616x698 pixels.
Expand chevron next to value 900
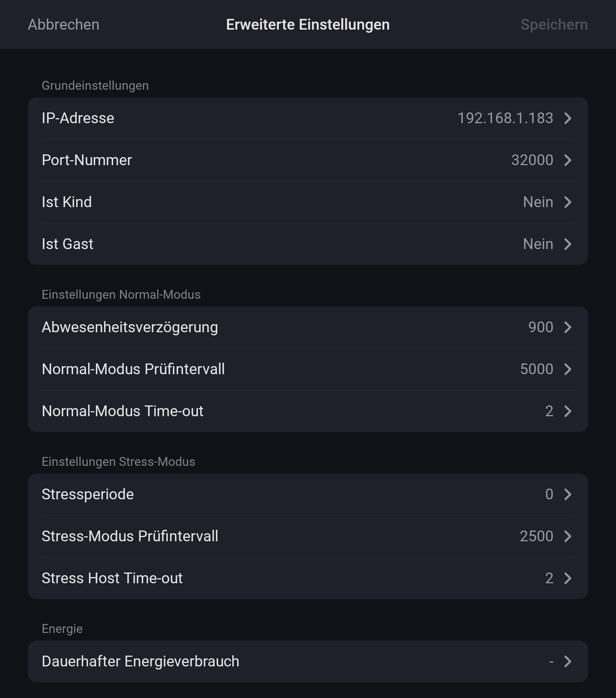567,327
